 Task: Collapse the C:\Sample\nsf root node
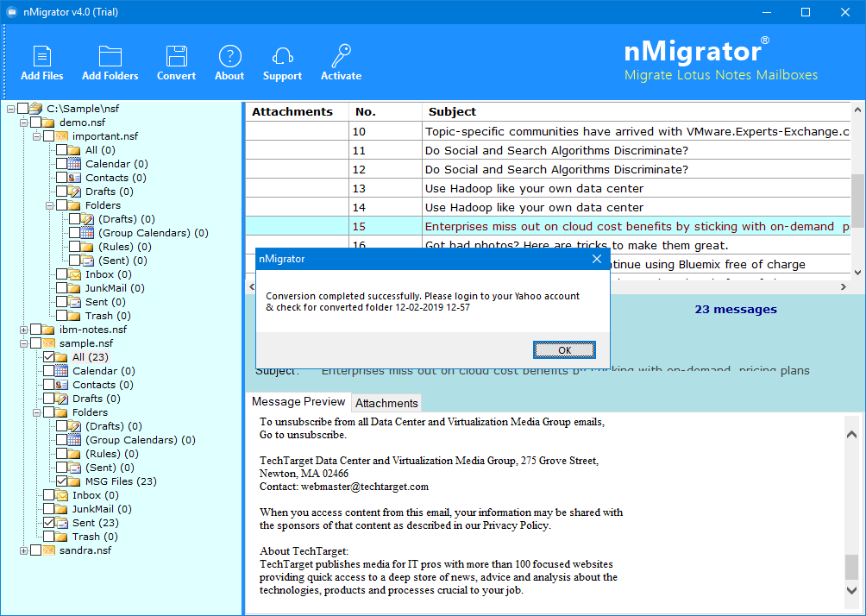point(10,109)
